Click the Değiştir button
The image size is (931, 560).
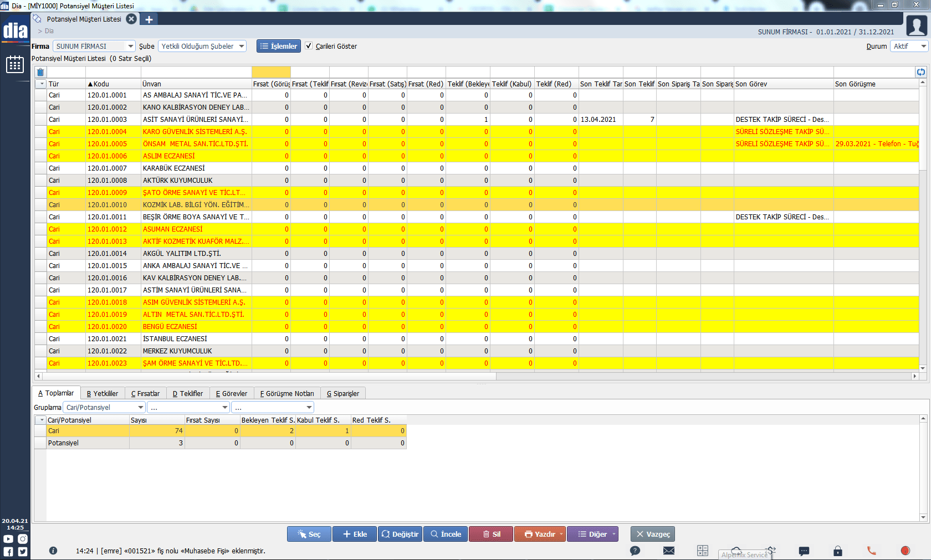click(x=400, y=535)
